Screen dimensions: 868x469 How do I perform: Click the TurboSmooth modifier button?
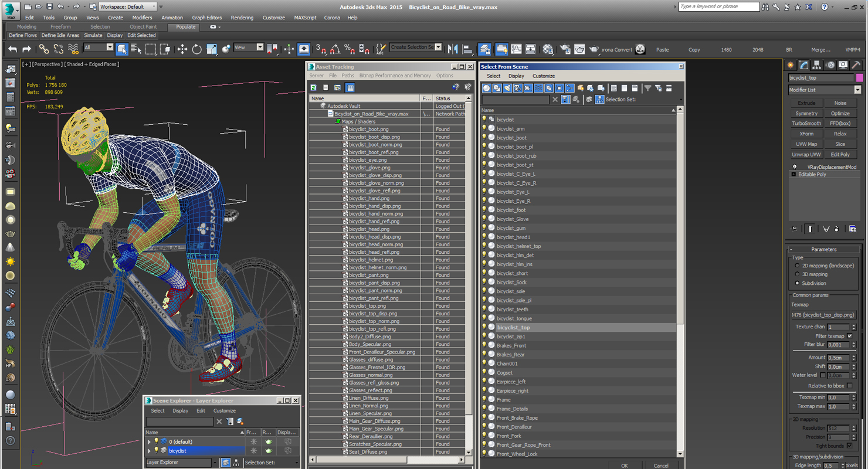coord(806,123)
